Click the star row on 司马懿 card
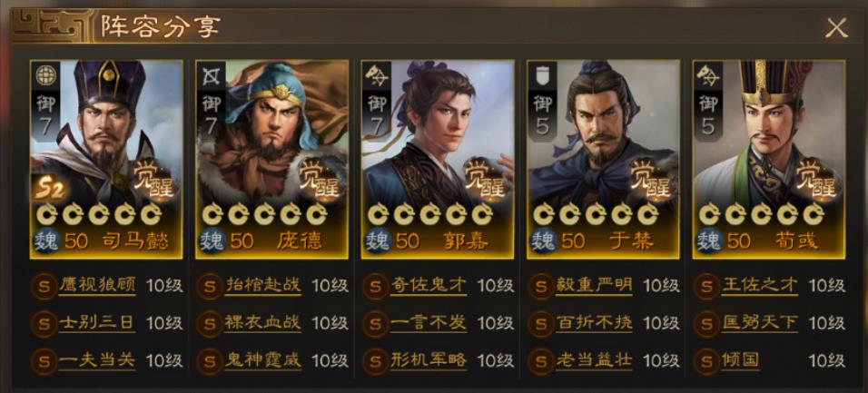The width and height of the screenshot is (868, 393). [99, 213]
